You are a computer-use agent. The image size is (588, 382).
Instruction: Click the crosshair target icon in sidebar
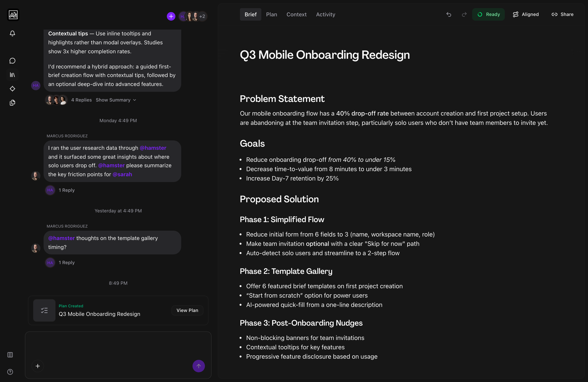point(12,89)
